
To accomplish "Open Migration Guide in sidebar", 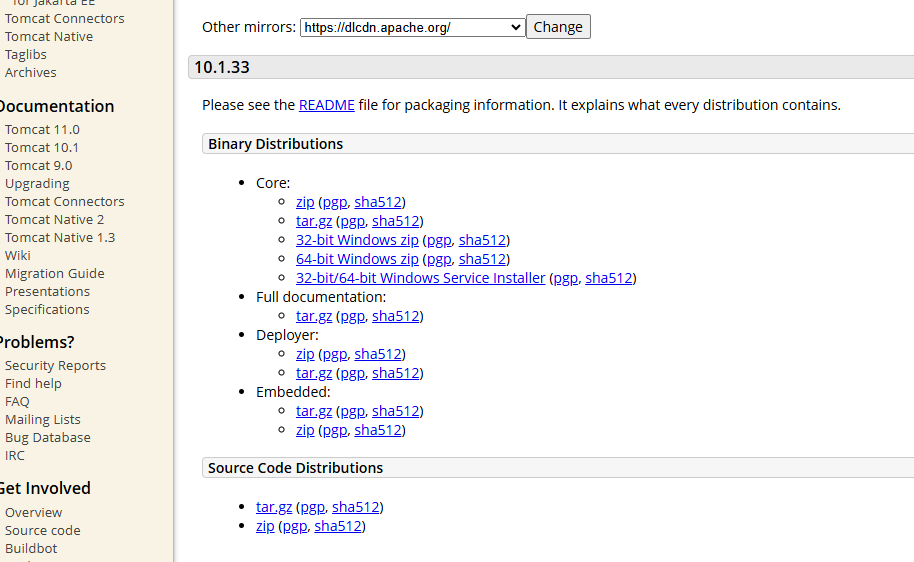I will pos(55,273).
